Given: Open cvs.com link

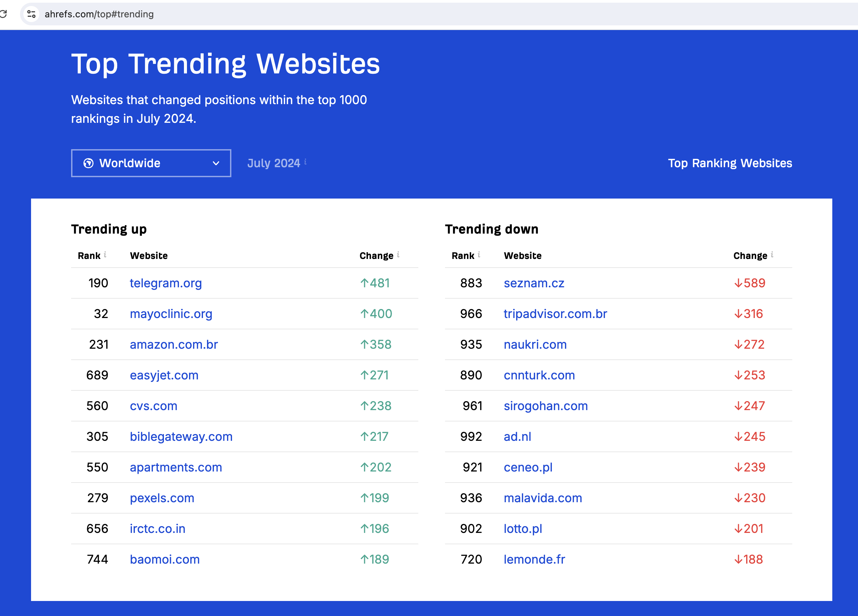Looking at the screenshot, I should tap(153, 406).
